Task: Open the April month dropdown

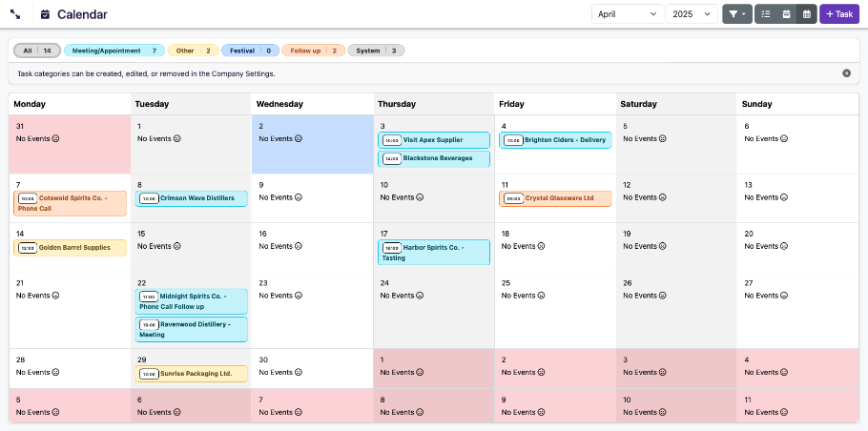Action: 627,14
